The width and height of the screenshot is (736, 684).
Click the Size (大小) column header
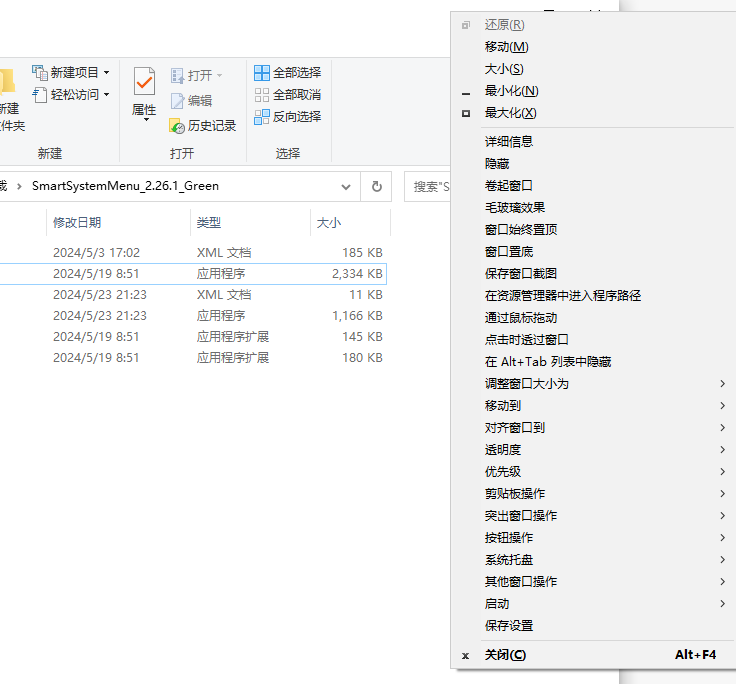click(x=329, y=222)
